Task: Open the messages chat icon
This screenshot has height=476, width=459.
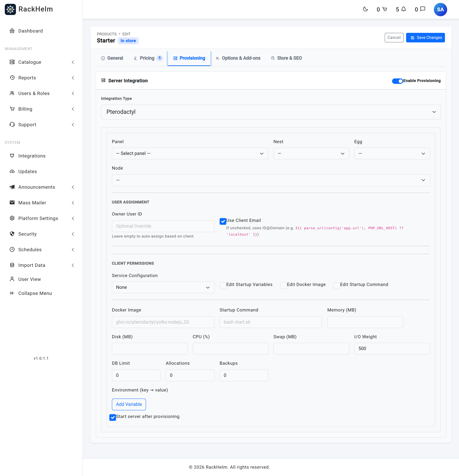Action: [423, 9]
